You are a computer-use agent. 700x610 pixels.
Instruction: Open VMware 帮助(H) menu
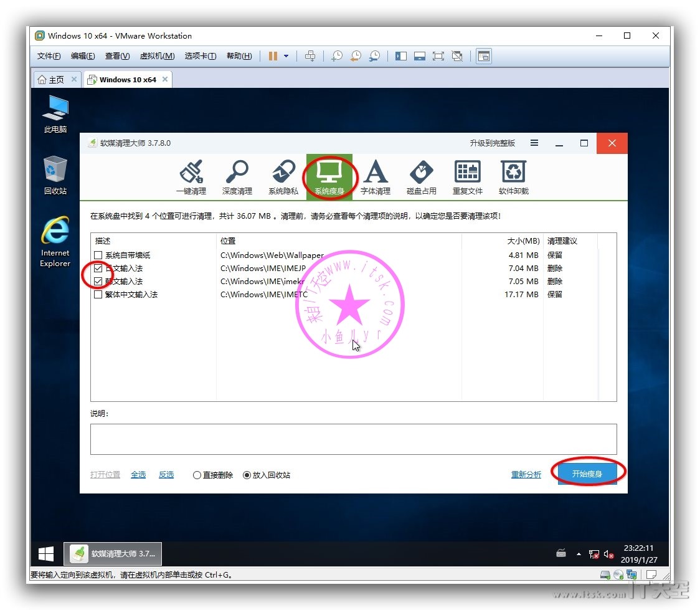(x=239, y=56)
